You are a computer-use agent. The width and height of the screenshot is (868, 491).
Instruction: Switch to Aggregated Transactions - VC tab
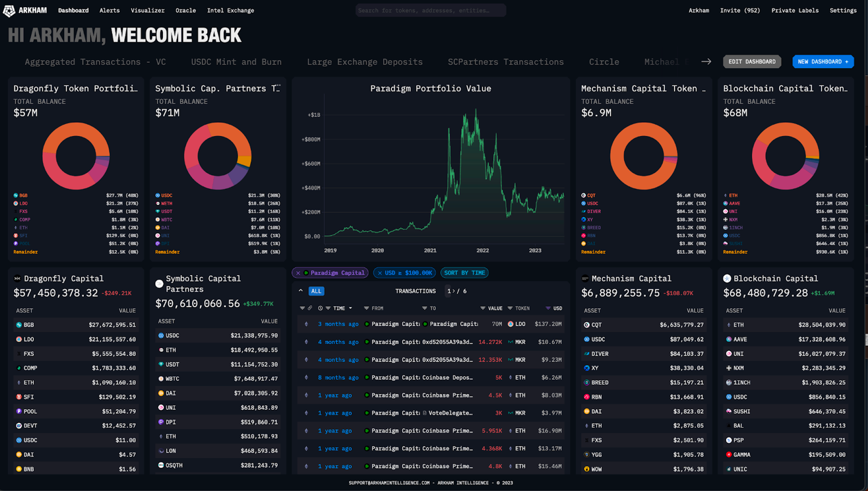(95, 62)
